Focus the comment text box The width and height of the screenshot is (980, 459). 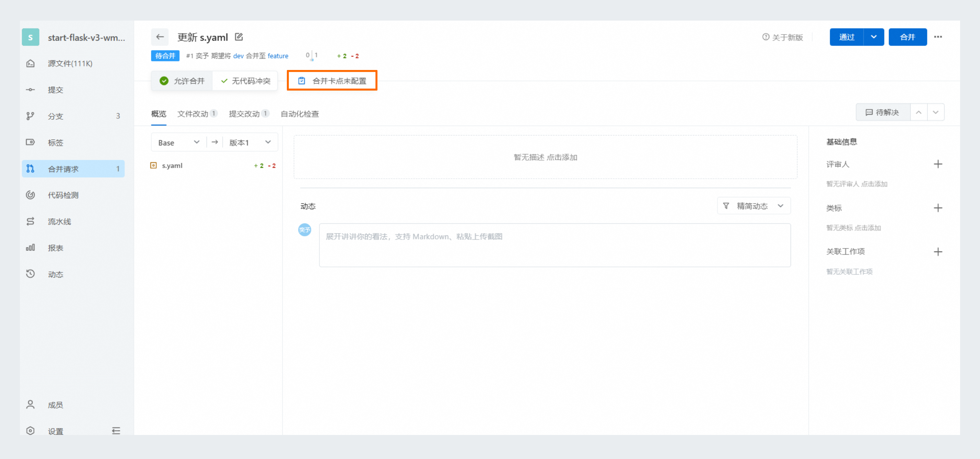pyautogui.click(x=555, y=245)
